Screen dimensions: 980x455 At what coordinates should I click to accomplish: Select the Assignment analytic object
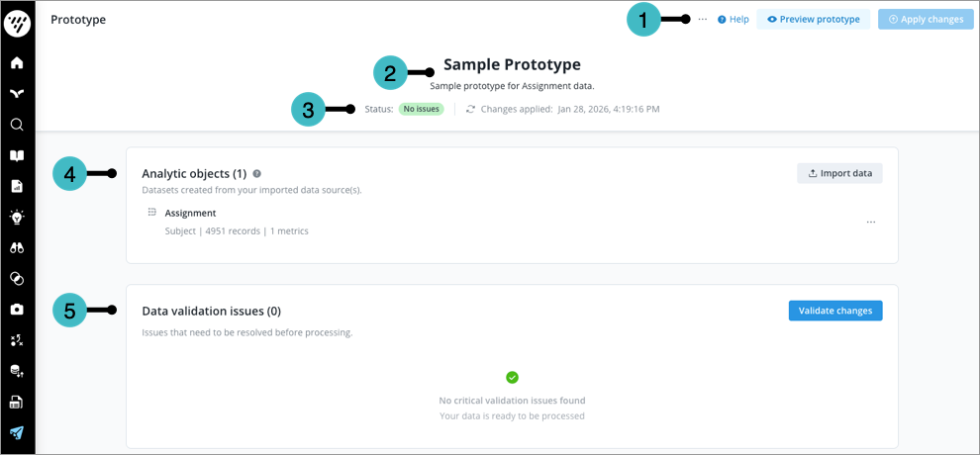[x=190, y=213]
